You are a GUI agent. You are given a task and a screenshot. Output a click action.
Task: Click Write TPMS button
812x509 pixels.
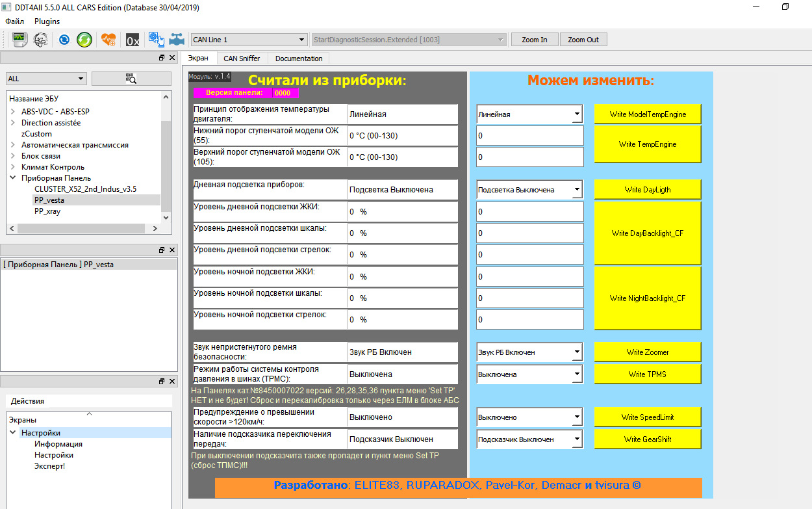tap(648, 374)
